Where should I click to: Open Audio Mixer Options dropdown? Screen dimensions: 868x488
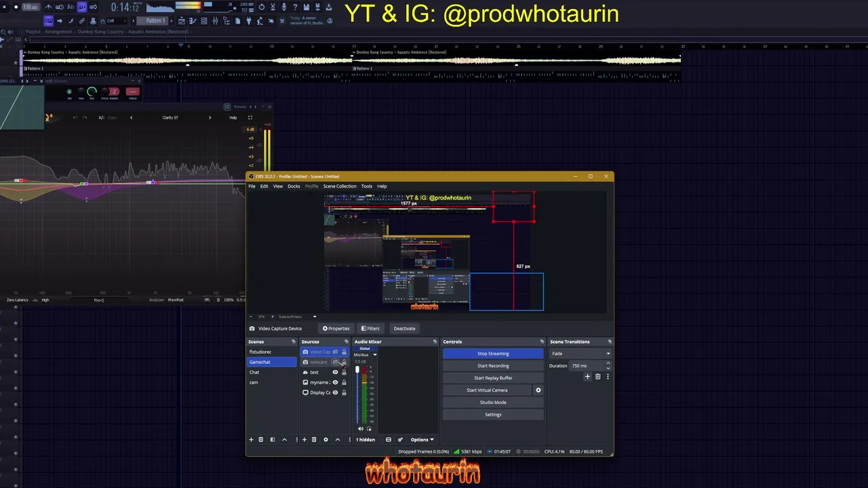click(422, 440)
